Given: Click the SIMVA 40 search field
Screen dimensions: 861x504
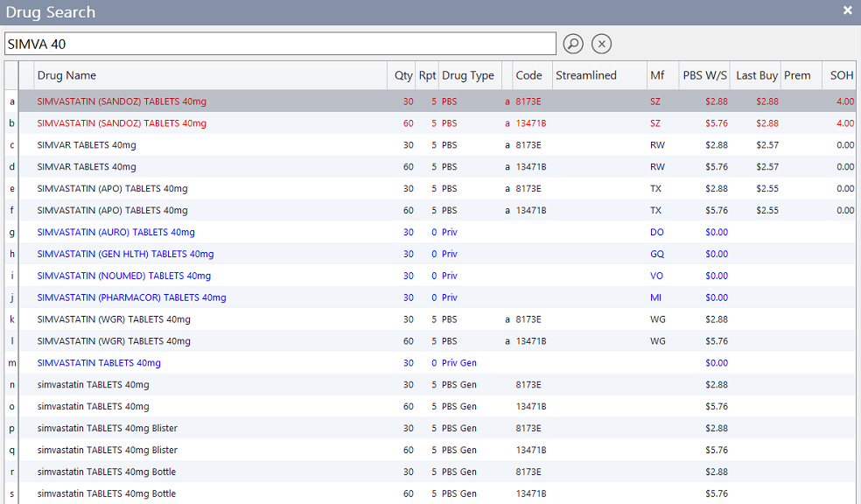Looking at the screenshot, I should [x=280, y=44].
